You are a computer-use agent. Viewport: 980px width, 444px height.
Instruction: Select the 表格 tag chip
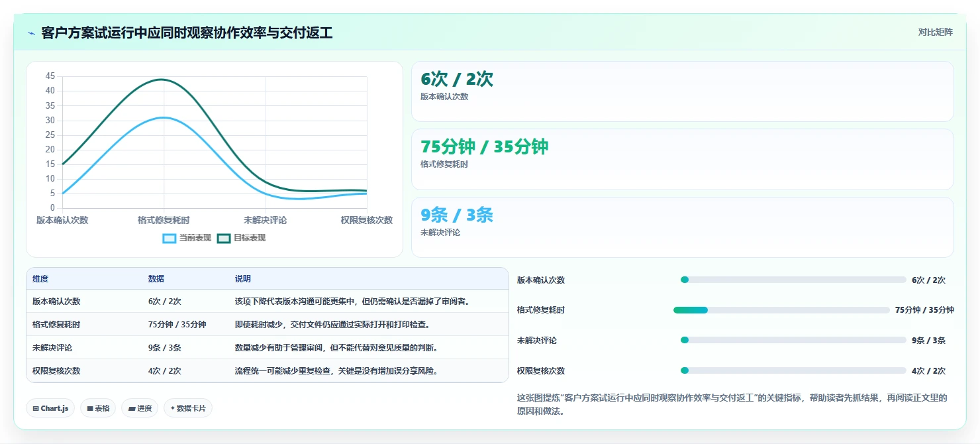click(98, 408)
